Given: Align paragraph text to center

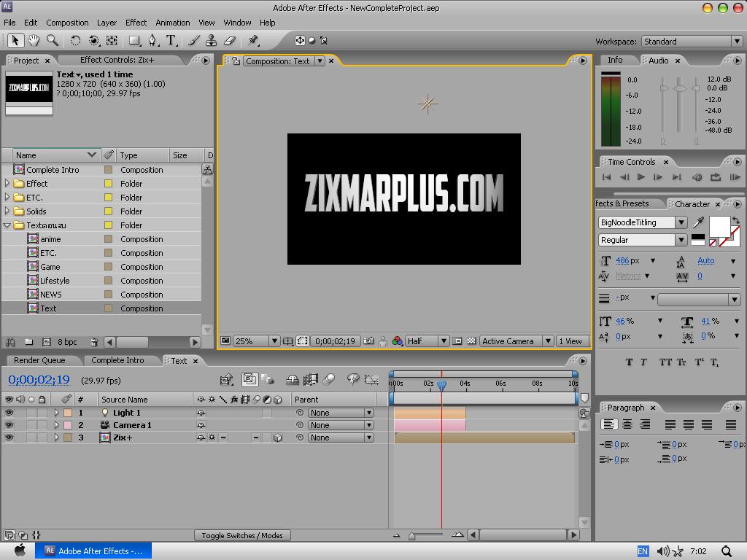Looking at the screenshot, I should 627,424.
